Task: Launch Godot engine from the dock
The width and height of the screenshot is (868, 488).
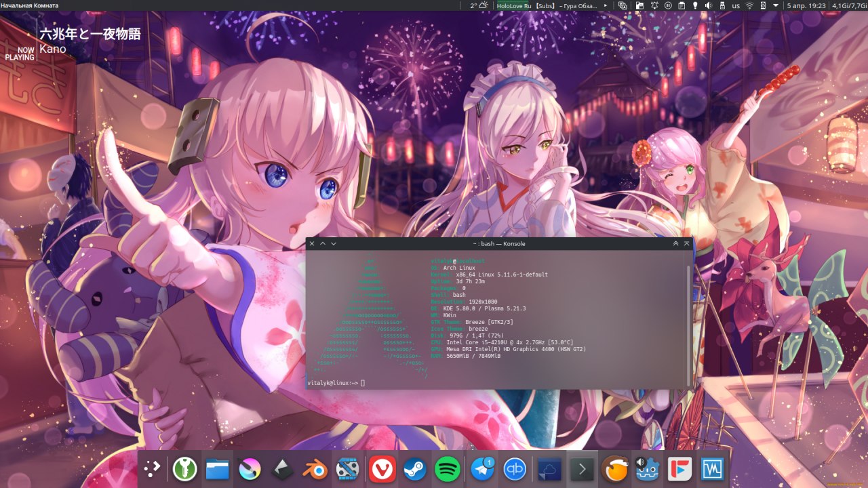Action: point(647,469)
